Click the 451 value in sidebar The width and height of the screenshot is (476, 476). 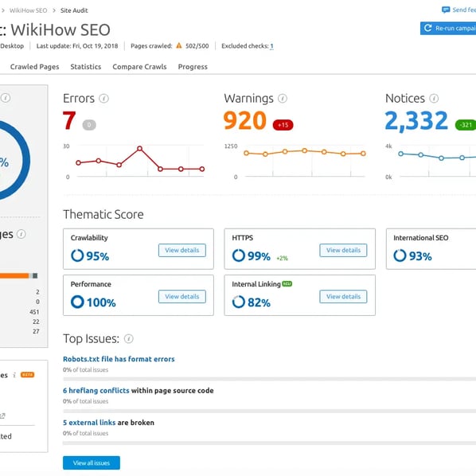point(34,312)
